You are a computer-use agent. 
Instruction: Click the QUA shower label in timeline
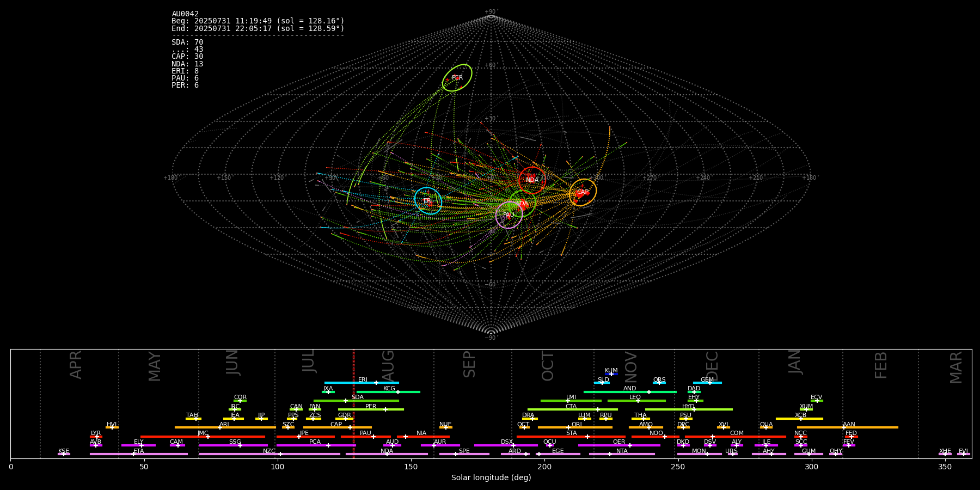tap(767, 424)
